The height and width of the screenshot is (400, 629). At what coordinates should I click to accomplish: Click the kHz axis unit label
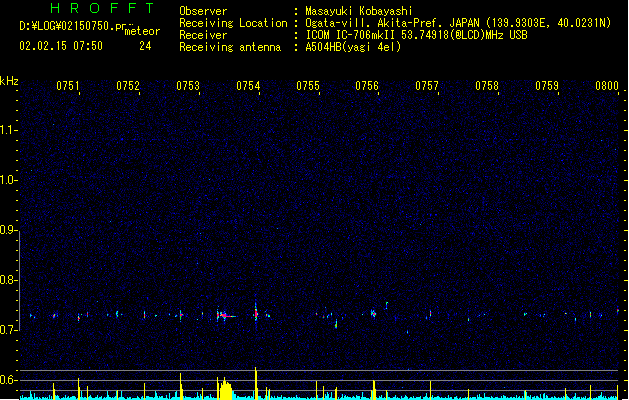pyautogui.click(x=9, y=81)
